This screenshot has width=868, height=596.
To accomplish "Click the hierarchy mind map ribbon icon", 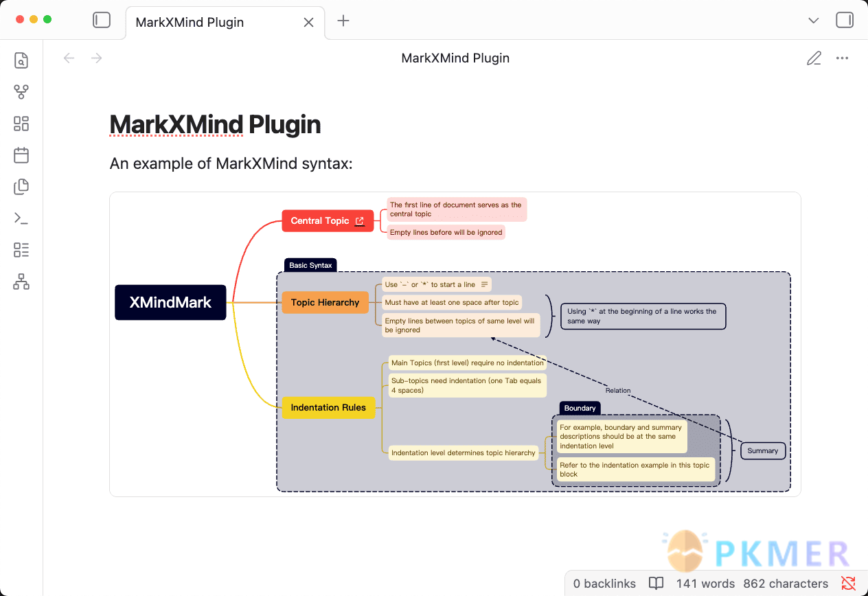I will click(x=21, y=282).
